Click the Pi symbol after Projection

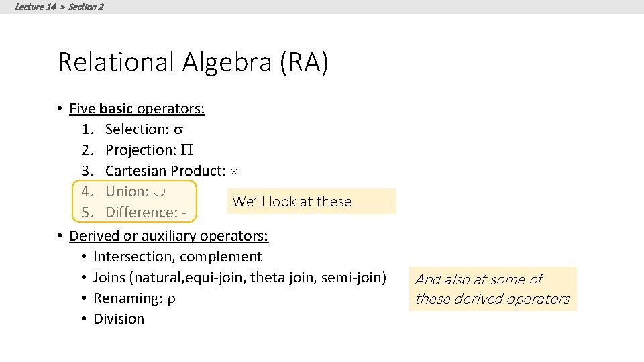(188, 150)
